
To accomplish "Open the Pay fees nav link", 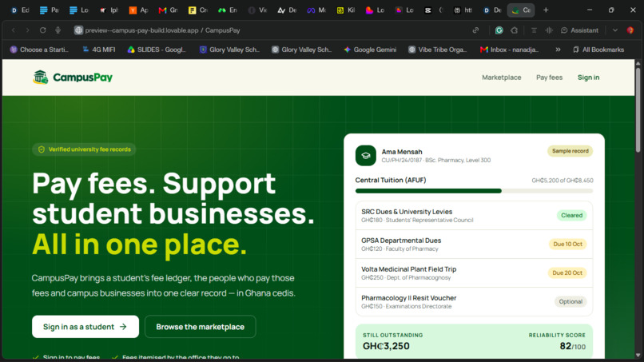I will (x=549, y=78).
